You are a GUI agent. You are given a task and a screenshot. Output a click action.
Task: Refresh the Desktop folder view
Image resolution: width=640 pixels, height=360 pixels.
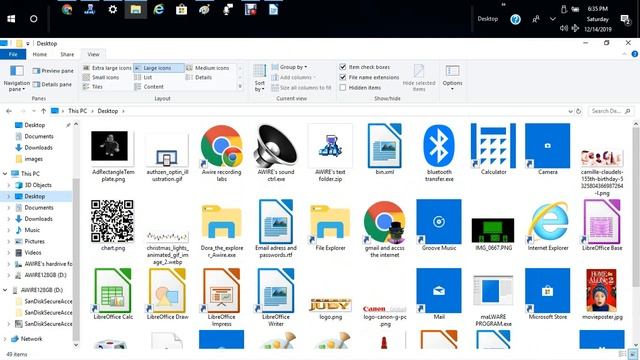click(578, 111)
